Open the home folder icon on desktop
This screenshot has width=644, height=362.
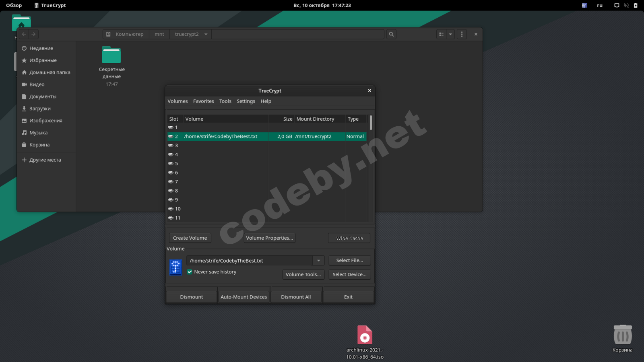point(21,23)
